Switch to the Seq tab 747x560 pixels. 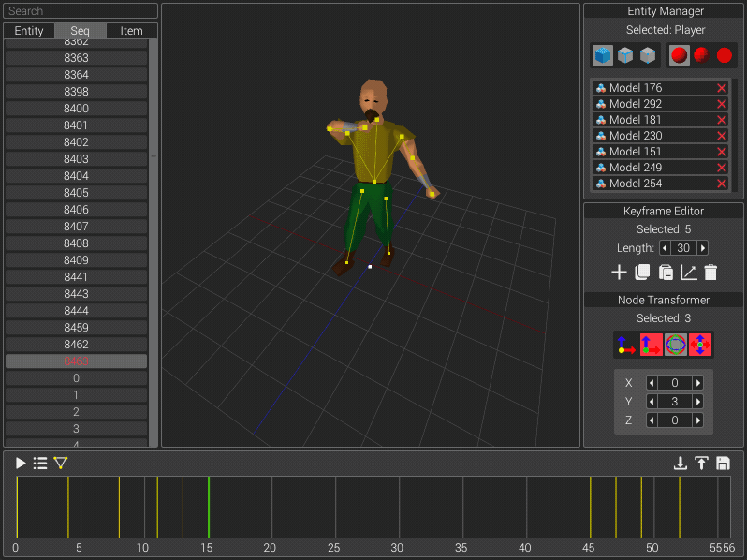pos(81,31)
